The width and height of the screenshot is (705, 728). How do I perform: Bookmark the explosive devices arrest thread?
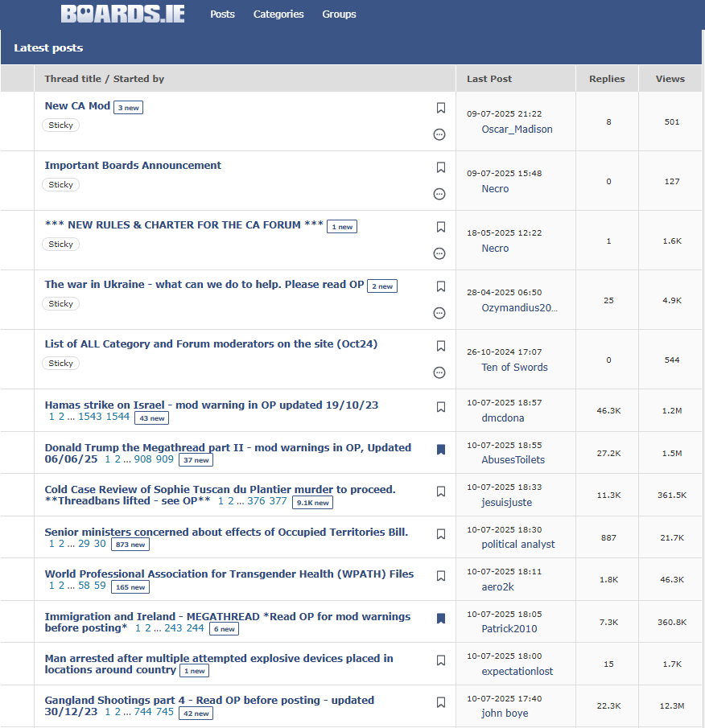tap(441, 660)
